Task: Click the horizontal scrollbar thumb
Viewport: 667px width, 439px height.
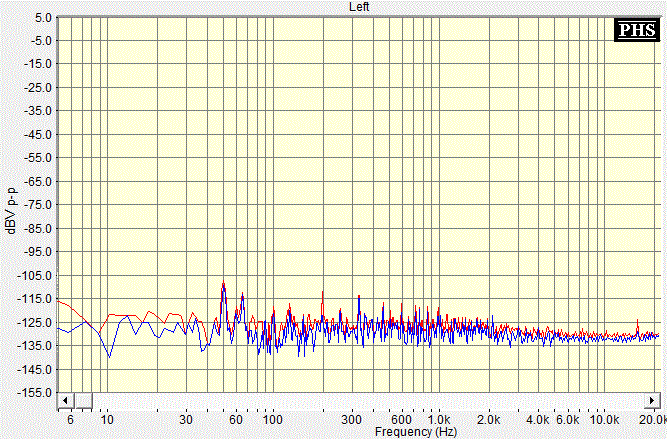Action: [x=83, y=401]
